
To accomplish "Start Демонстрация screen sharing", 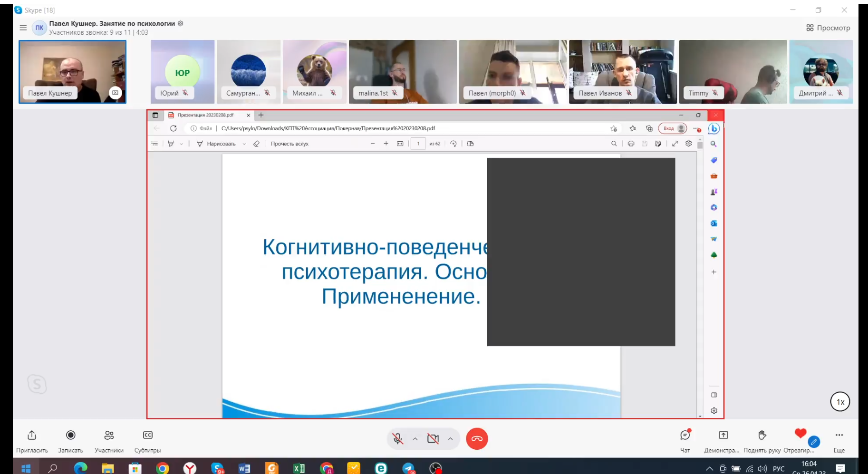I will [723, 435].
